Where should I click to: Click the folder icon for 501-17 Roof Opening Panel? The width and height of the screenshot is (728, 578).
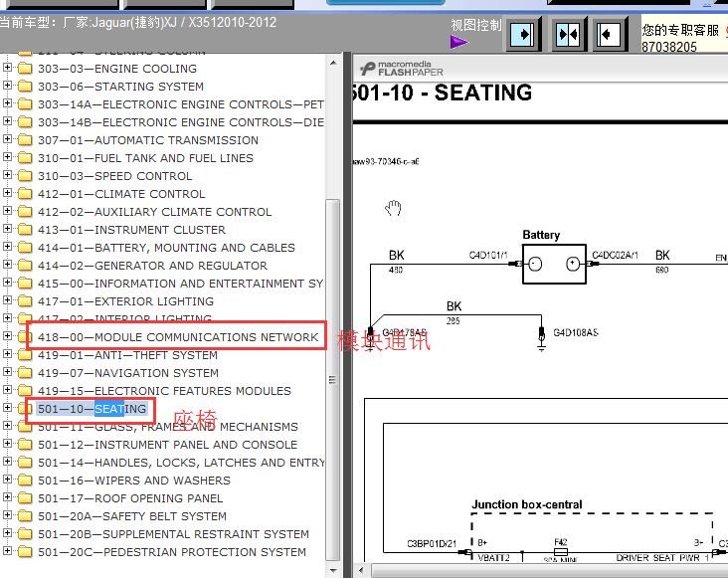click(x=25, y=498)
